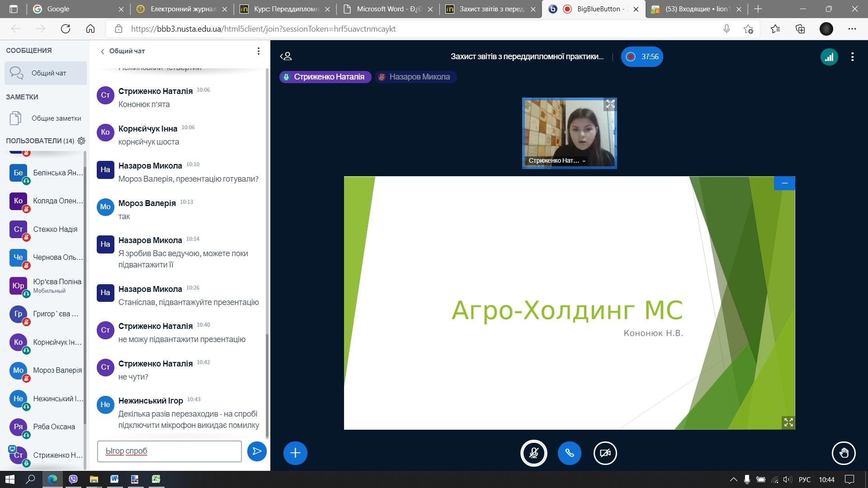This screenshot has width=868, height=488.
Task: Make the presentation fullscreen
Action: tap(788, 422)
